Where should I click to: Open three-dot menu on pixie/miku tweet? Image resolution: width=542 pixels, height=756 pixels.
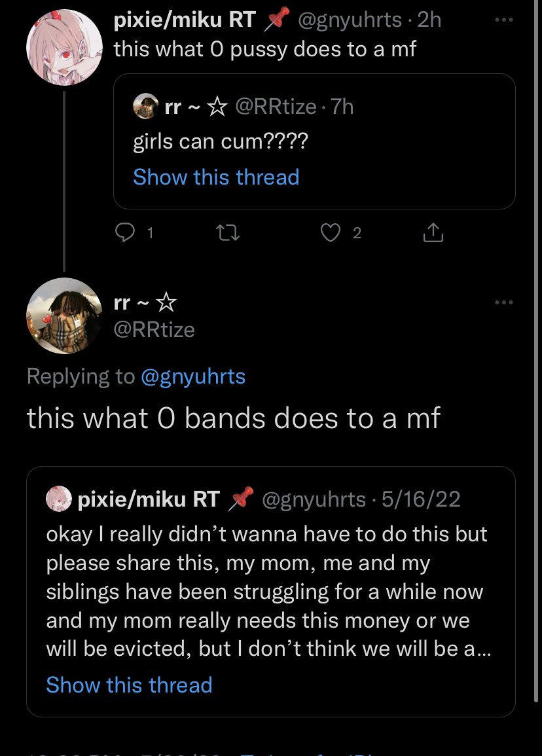[x=503, y=20]
